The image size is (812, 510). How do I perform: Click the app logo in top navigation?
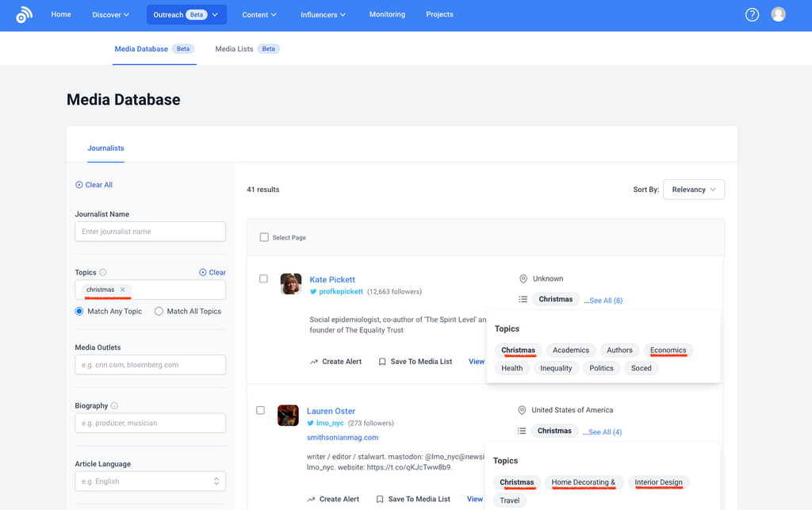[25, 15]
